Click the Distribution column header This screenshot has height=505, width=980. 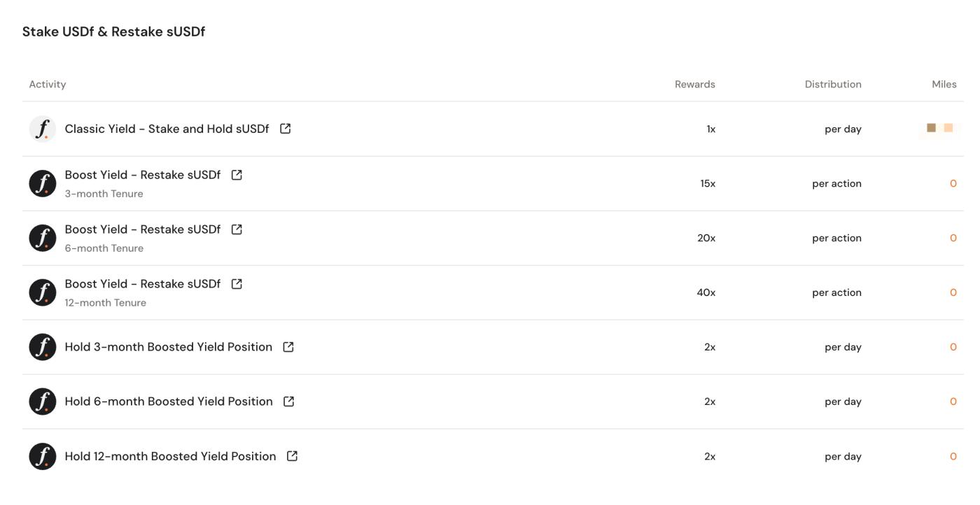coord(833,84)
